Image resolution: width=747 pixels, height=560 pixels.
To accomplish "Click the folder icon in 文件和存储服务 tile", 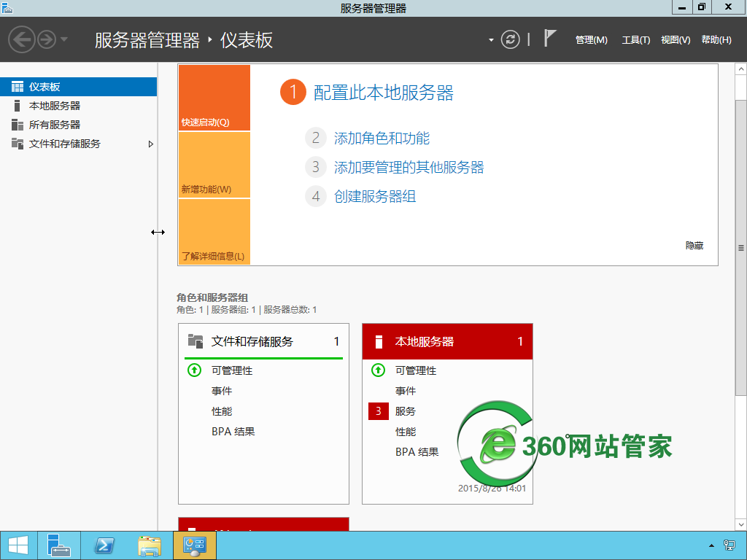I will click(x=196, y=341).
